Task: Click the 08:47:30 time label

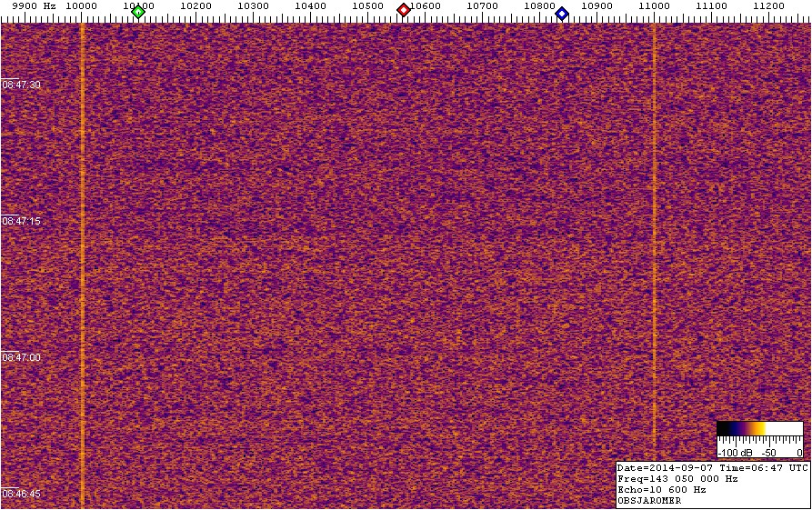Action: coord(21,85)
